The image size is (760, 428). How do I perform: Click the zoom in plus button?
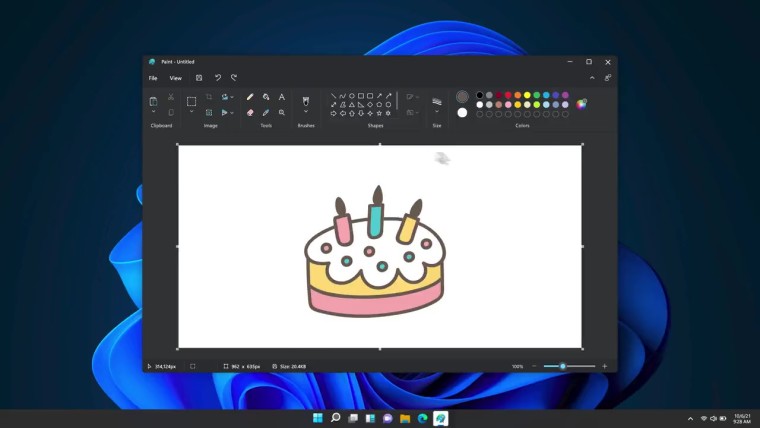pyautogui.click(x=604, y=366)
